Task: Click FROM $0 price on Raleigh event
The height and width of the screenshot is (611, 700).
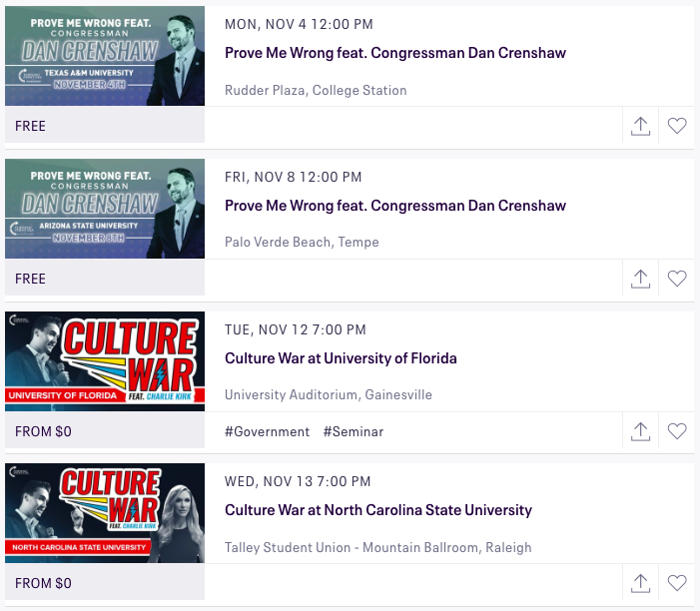Action: coord(44,583)
